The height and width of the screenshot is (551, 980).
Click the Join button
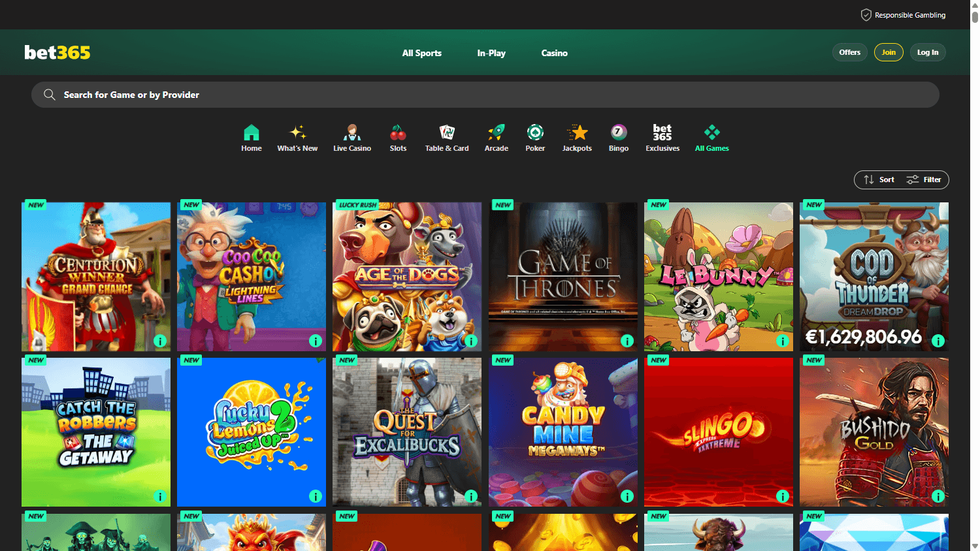[x=889, y=52]
